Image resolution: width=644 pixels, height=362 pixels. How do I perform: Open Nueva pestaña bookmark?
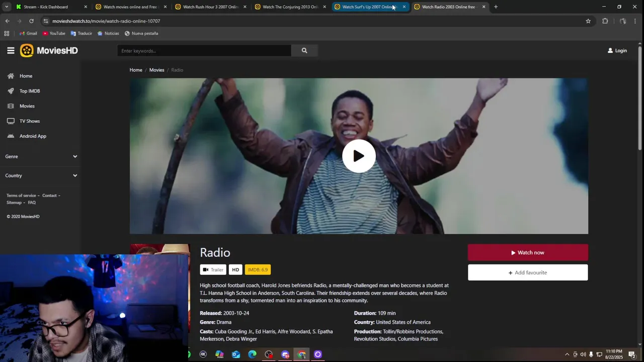[141, 34]
